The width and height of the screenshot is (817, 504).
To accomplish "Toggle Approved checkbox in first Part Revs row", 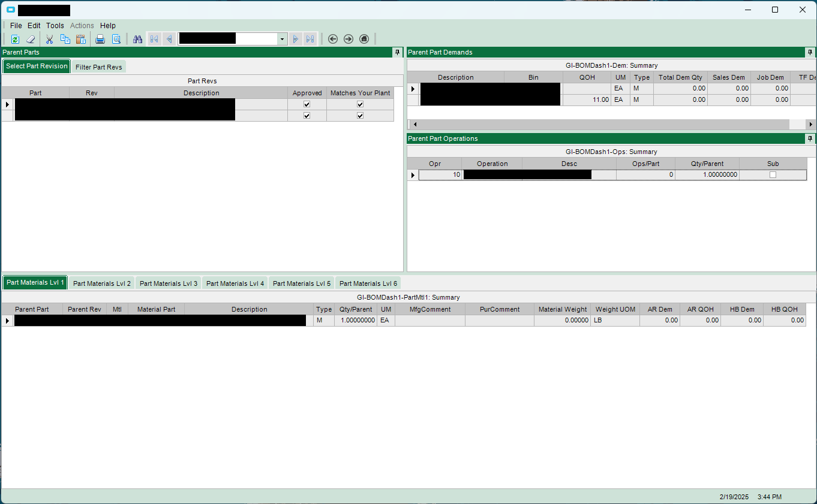I will (x=307, y=104).
